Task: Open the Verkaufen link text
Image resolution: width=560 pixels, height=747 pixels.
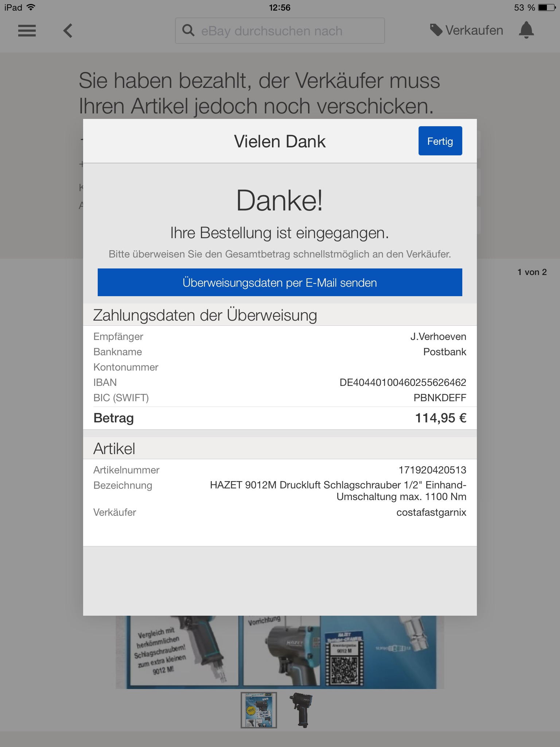Action: [x=474, y=31]
